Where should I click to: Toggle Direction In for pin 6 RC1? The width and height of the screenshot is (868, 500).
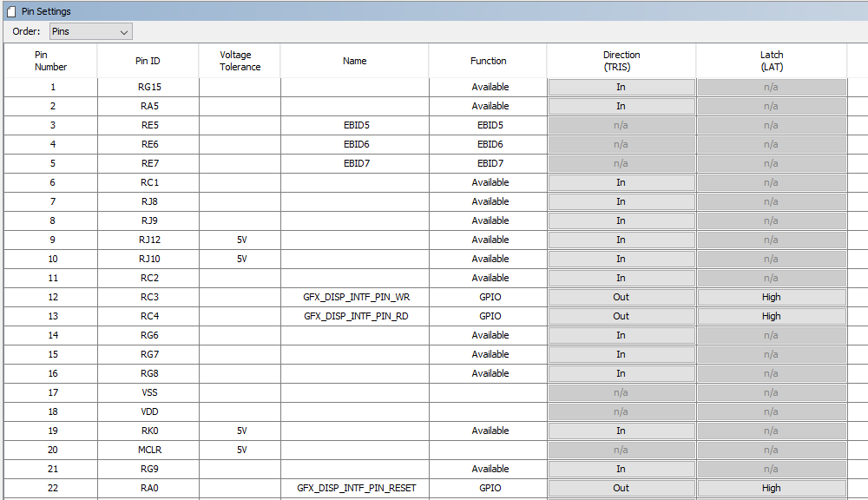(621, 182)
